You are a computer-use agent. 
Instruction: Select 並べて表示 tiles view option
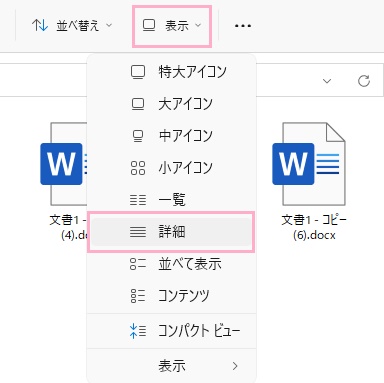coord(171,264)
